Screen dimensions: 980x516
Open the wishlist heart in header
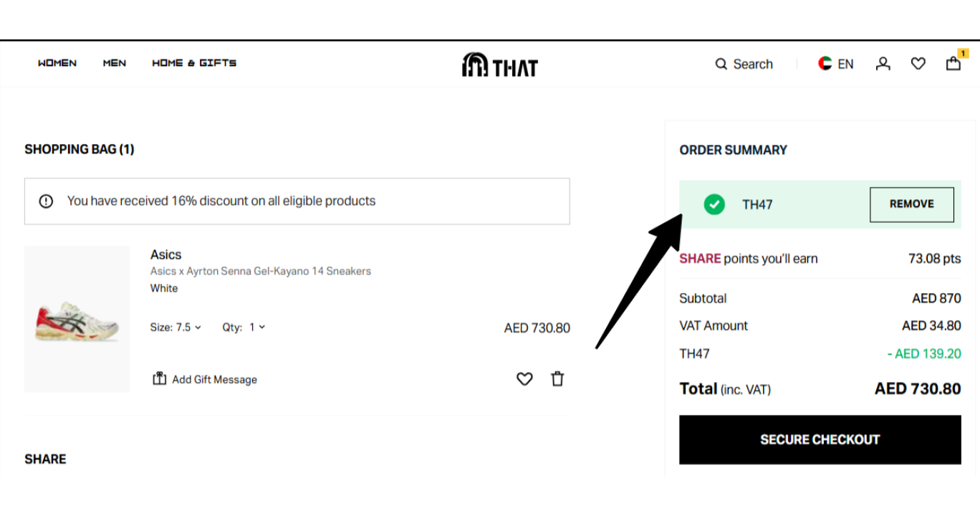coord(918,64)
